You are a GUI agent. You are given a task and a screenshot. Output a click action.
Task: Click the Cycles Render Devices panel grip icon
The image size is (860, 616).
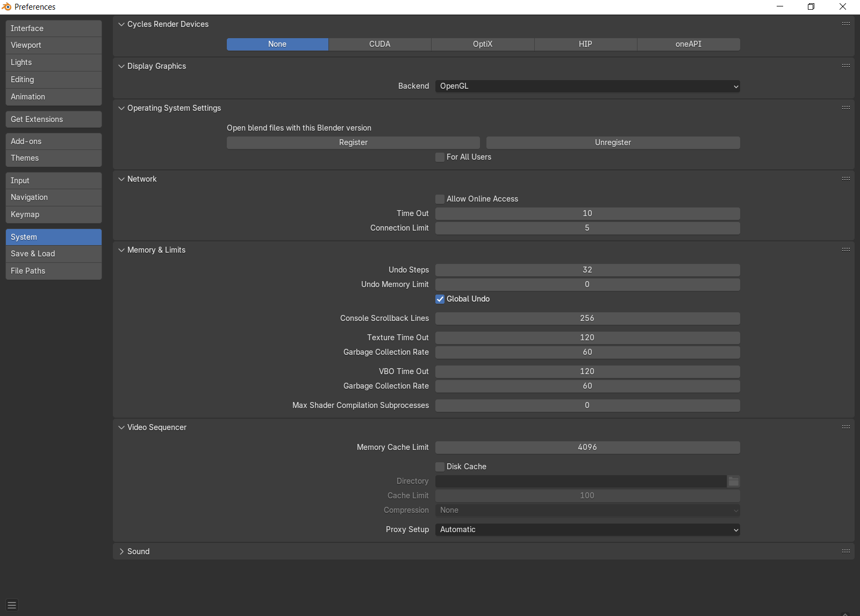coord(845,24)
